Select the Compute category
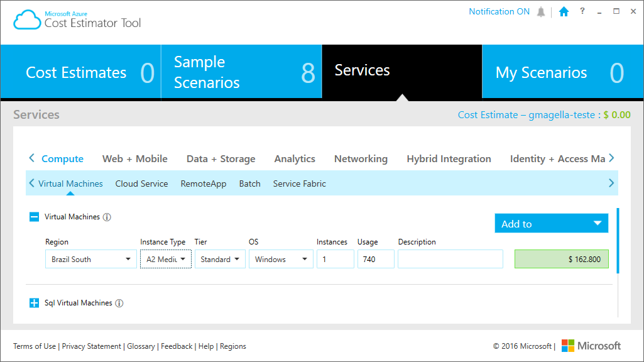 pos(62,158)
